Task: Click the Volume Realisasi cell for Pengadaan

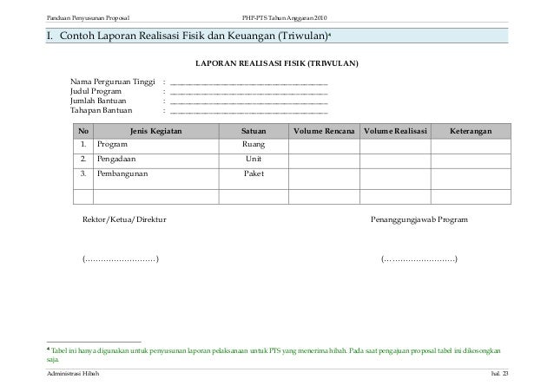Action: pos(395,161)
